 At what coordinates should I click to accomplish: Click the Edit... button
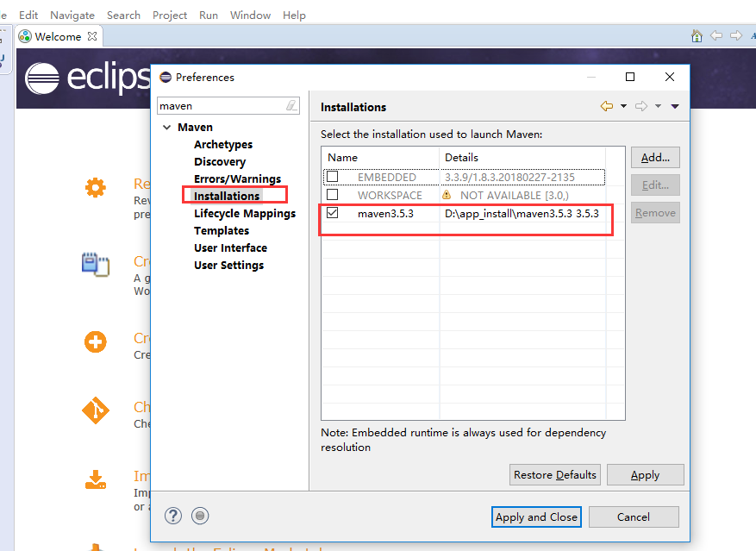[x=655, y=185]
